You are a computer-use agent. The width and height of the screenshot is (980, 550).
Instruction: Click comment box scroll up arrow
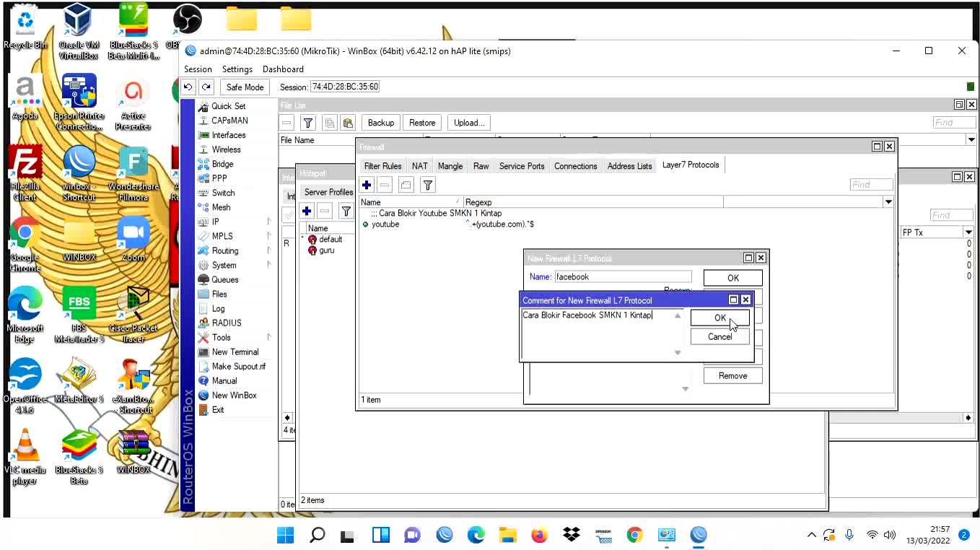678,315
